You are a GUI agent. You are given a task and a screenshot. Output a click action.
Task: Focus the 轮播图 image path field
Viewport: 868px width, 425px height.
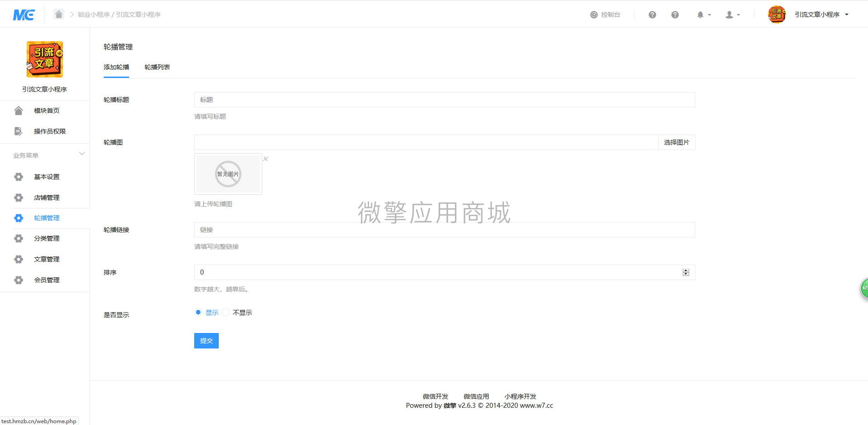coord(426,142)
